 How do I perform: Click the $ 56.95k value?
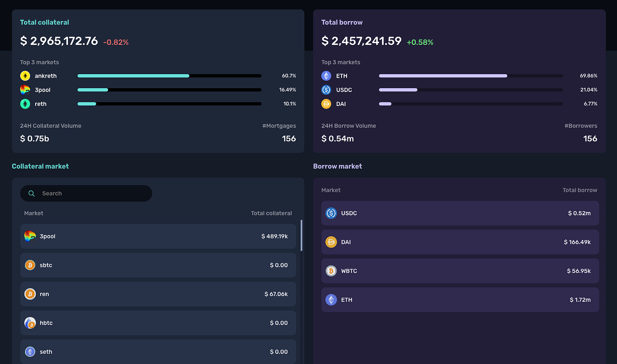click(579, 271)
